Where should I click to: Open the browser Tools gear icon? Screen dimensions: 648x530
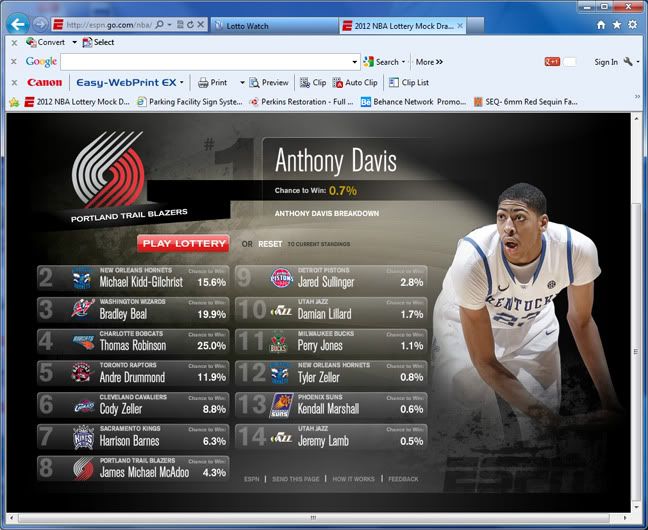(632, 25)
